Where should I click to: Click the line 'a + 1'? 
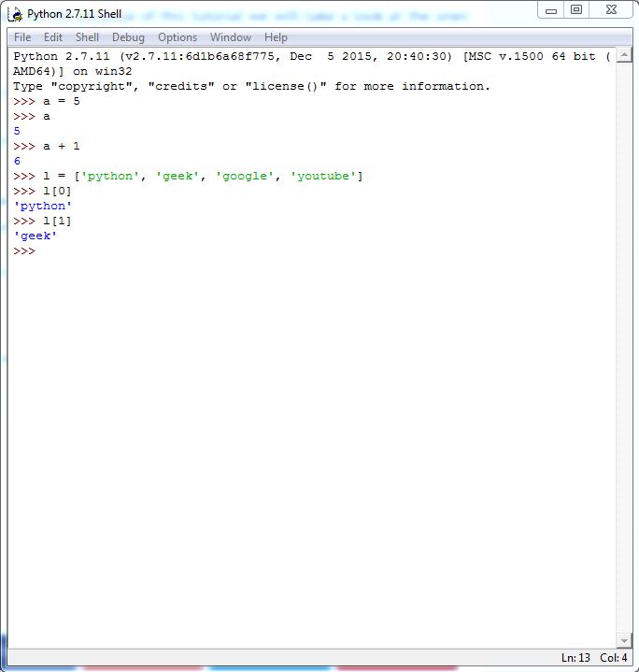click(47, 147)
